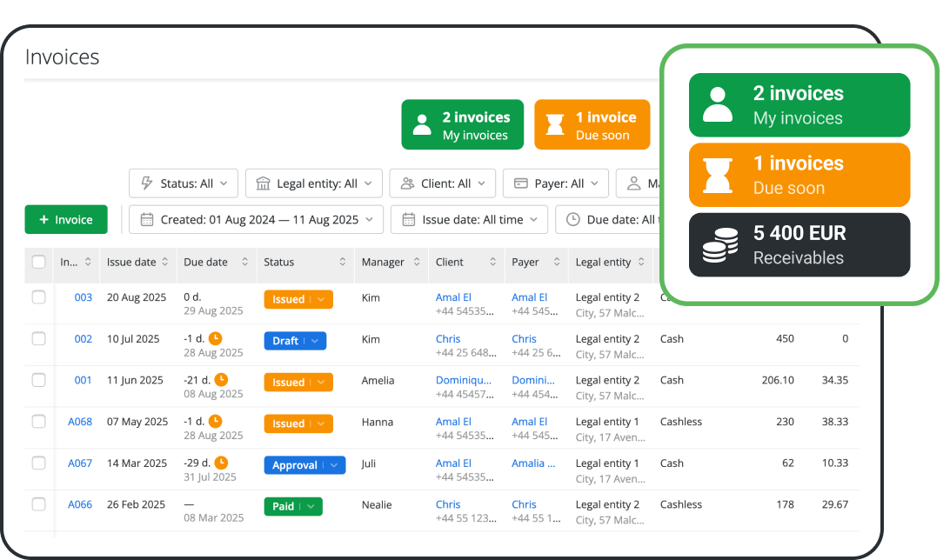This screenshot has width=950, height=560.
Task: Click the Due soon hourglass icon
Action: point(553,124)
